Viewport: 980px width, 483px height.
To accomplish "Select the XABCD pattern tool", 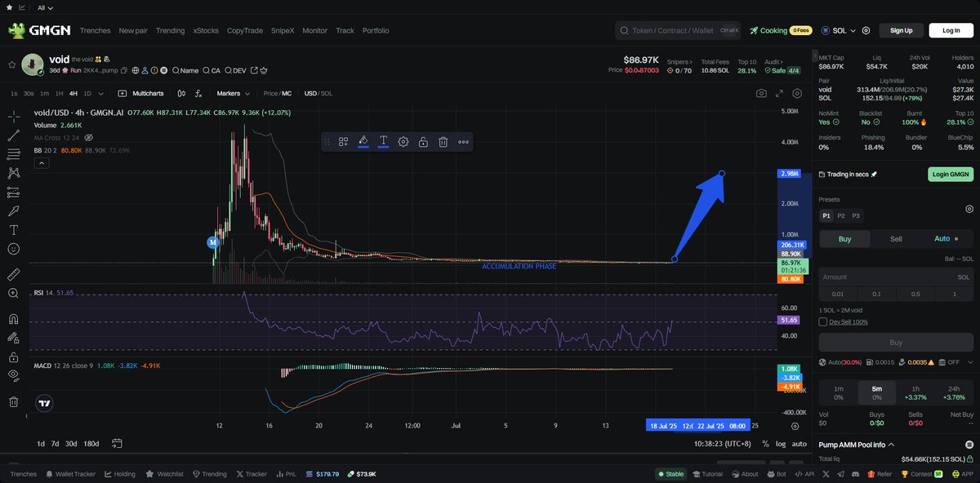I will point(14,173).
